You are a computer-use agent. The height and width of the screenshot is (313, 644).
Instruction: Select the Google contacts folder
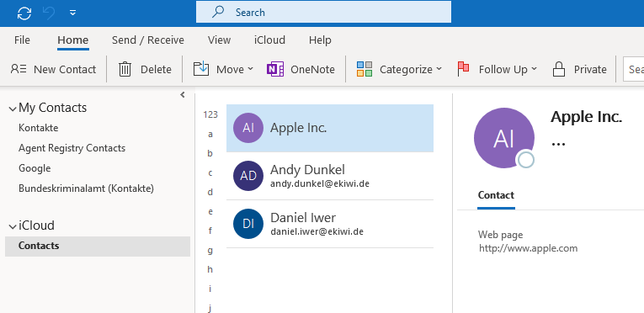pos(35,168)
